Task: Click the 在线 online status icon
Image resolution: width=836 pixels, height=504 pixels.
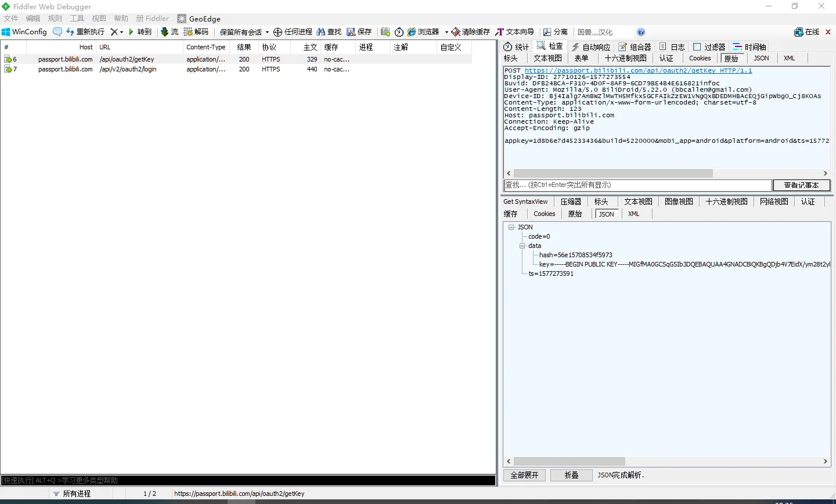Action: pos(799,32)
